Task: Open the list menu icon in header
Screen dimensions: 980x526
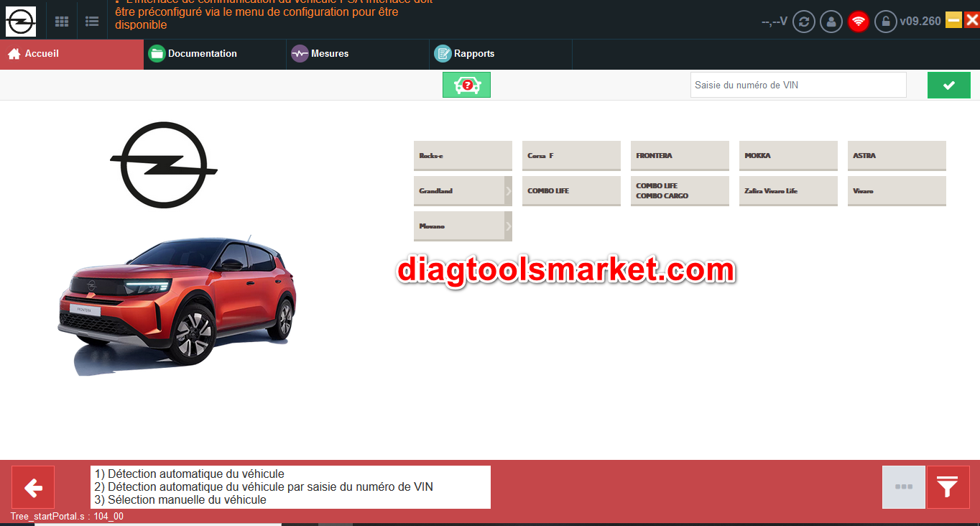Action: click(x=92, y=22)
